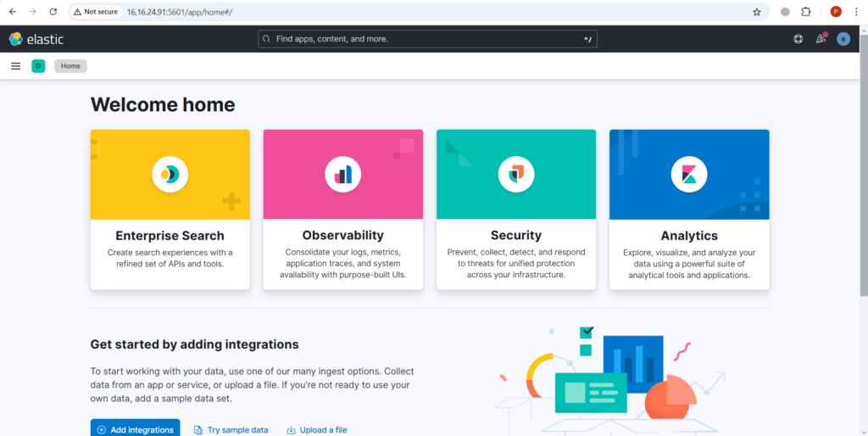Click Upload a file link
868x436 pixels.
(x=317, y=430)
